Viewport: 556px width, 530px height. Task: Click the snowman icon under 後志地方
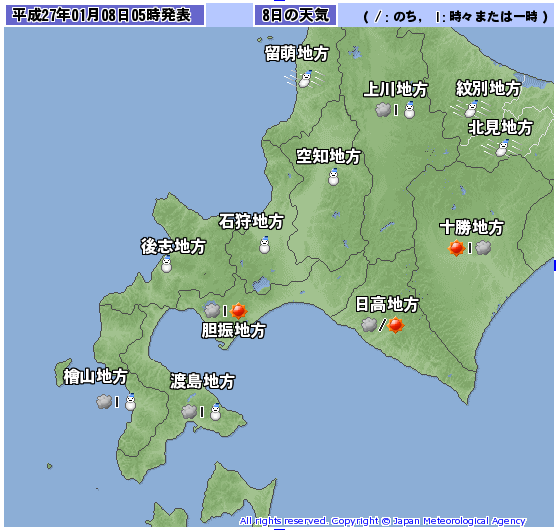(x=166, y=264)
